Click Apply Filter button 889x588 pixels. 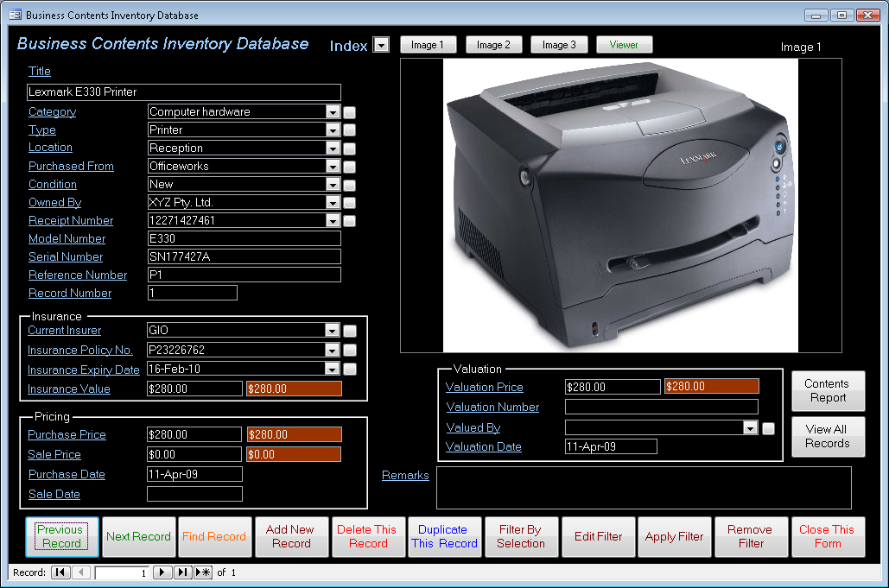(675, 536)
